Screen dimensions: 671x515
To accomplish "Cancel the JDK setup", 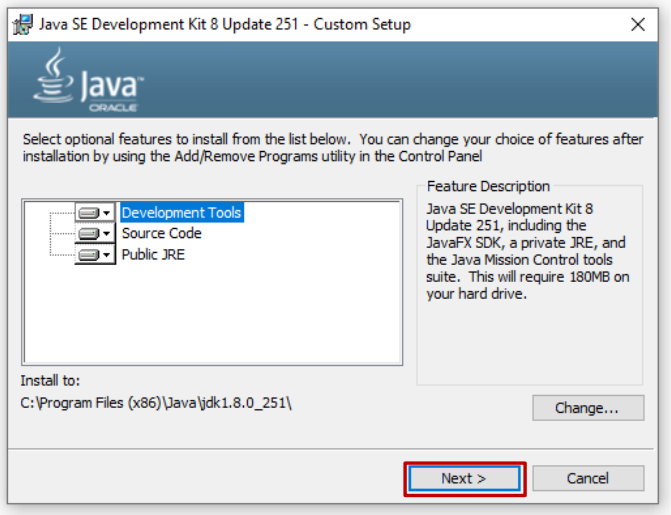I will coord(588,478).
